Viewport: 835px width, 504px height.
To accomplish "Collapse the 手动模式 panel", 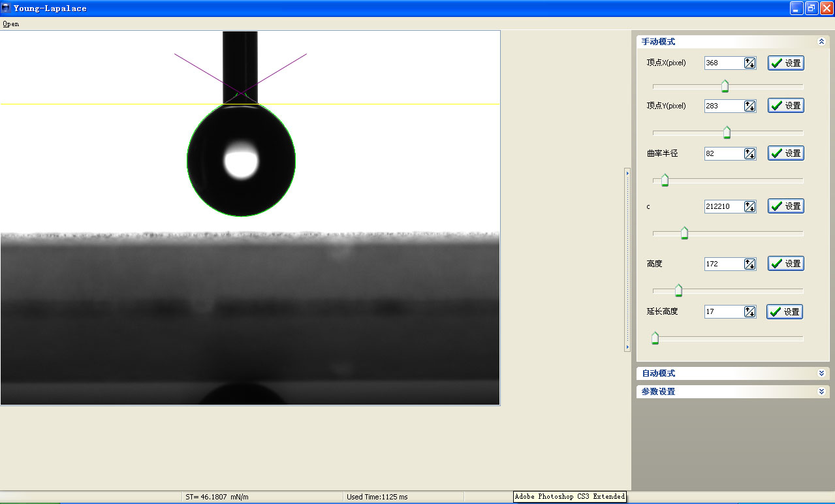I will tap(821, 42).
